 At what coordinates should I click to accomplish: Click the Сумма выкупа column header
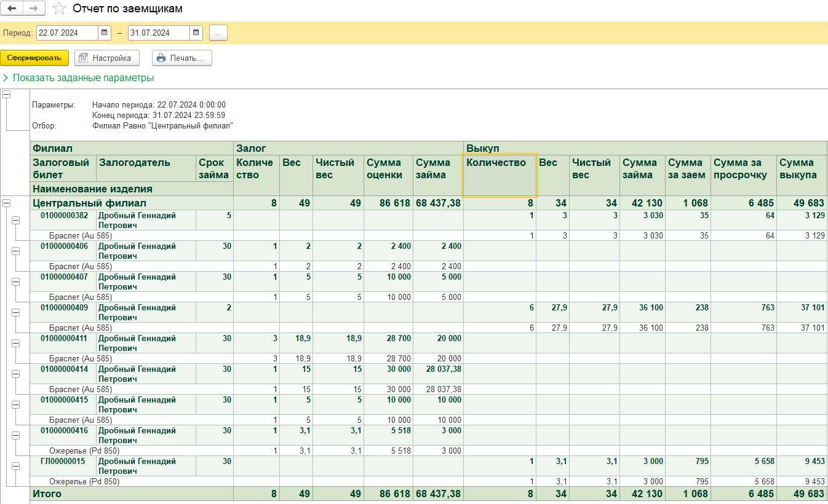coord(802,175)
